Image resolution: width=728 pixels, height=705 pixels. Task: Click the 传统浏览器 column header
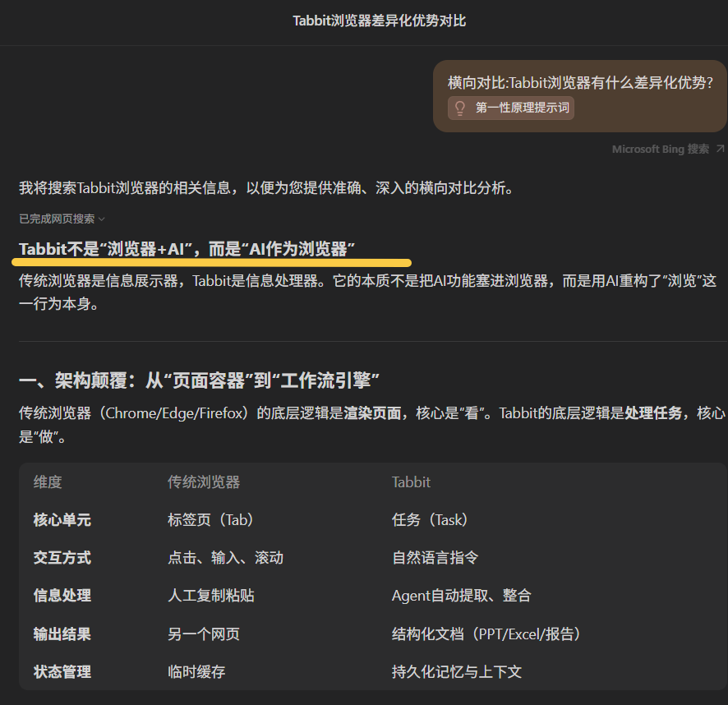[x=204, y=482]
